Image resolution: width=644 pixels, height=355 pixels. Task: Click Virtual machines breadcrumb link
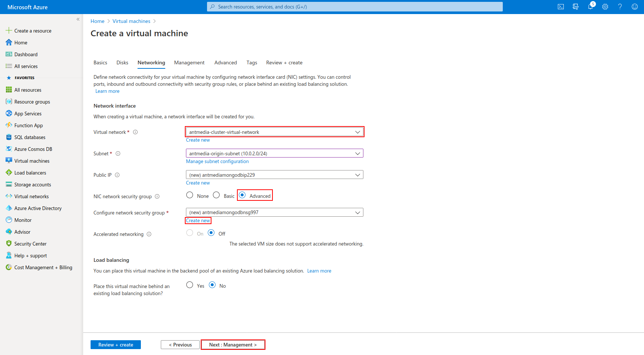pyautogui.click(x=131, y=21)
